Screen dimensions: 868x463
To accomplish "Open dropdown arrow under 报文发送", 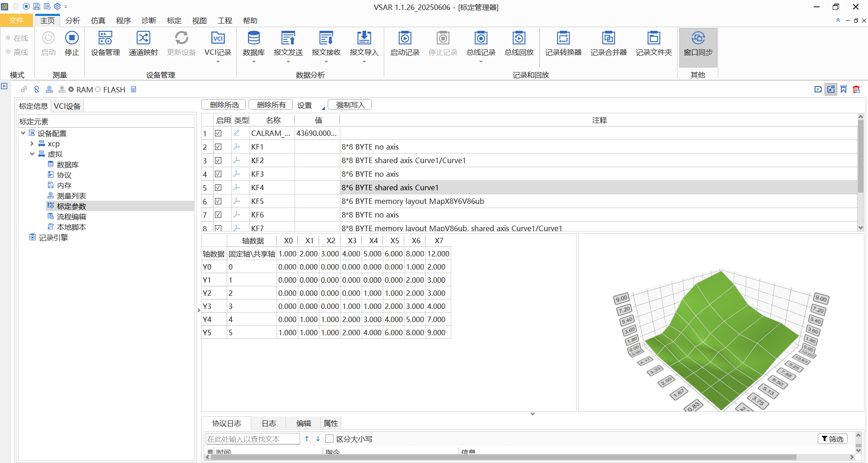I will pos(288,62).
